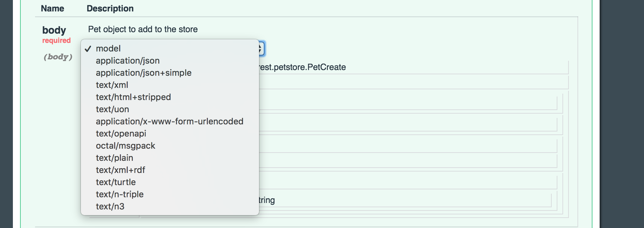Screen dimensions: 644x228
Task: Choose the text/html+stripped option
Action: pyautogui.click(x=133, y=97)
